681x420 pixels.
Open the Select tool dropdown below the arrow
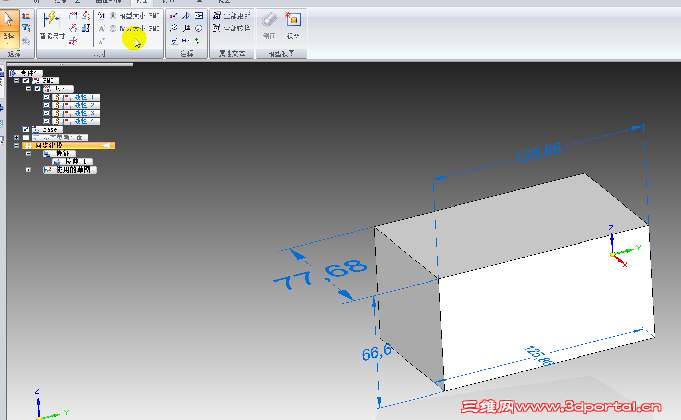(x=9, y=39)
